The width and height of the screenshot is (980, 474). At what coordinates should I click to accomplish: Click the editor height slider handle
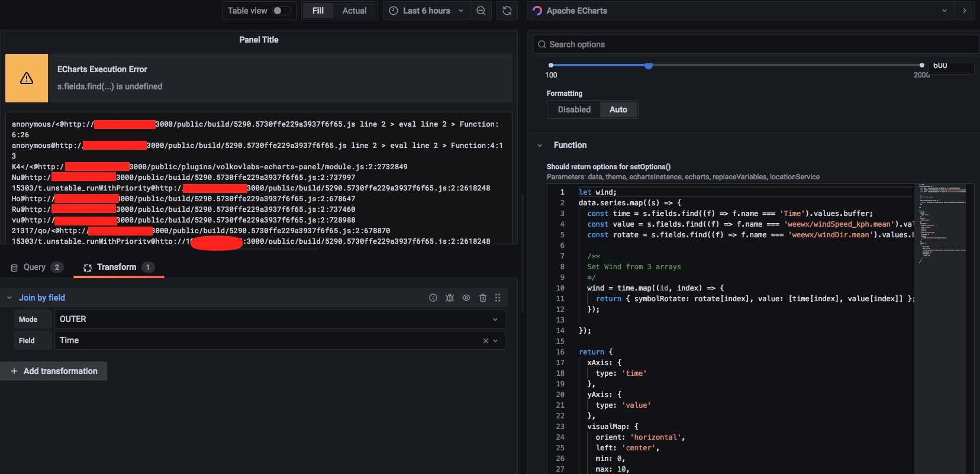tap(649, 66)
